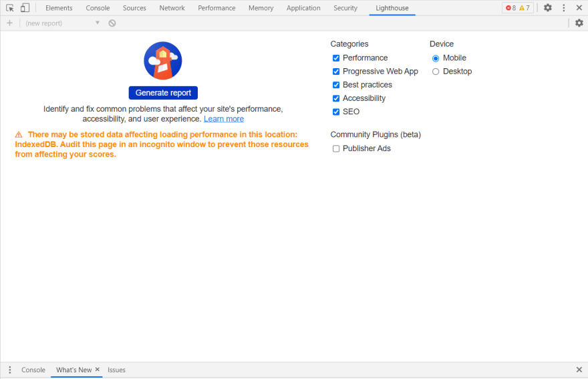Uncheck the Performance category checkbox
Screen dimensions: 588x379
click(336, 58)
